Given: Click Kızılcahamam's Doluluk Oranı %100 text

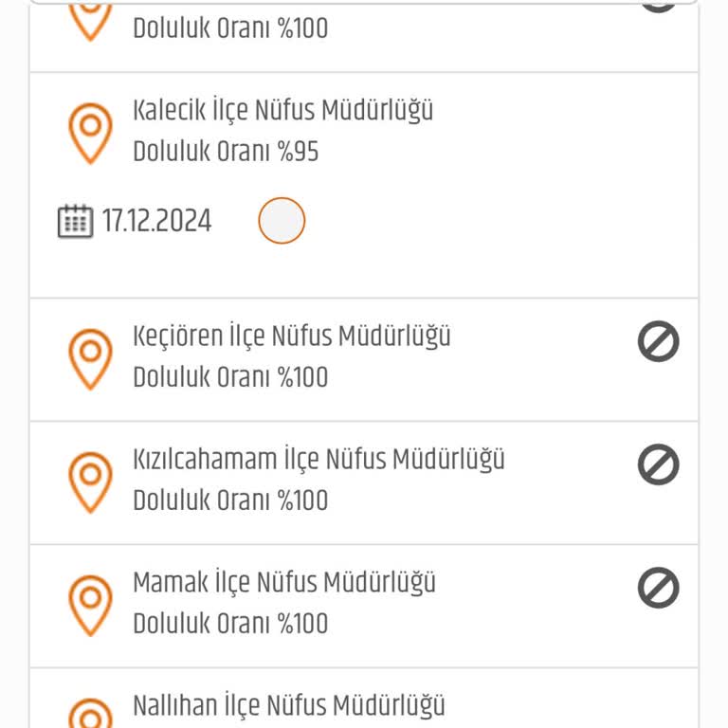Looking at the screenshot, I should [230, 500].
